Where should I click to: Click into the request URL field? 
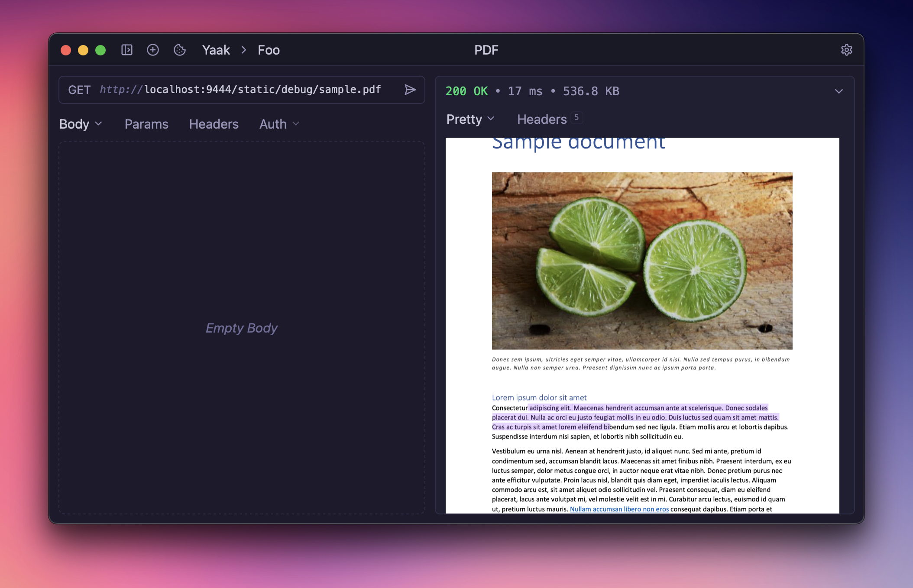(x=262, y=90)
